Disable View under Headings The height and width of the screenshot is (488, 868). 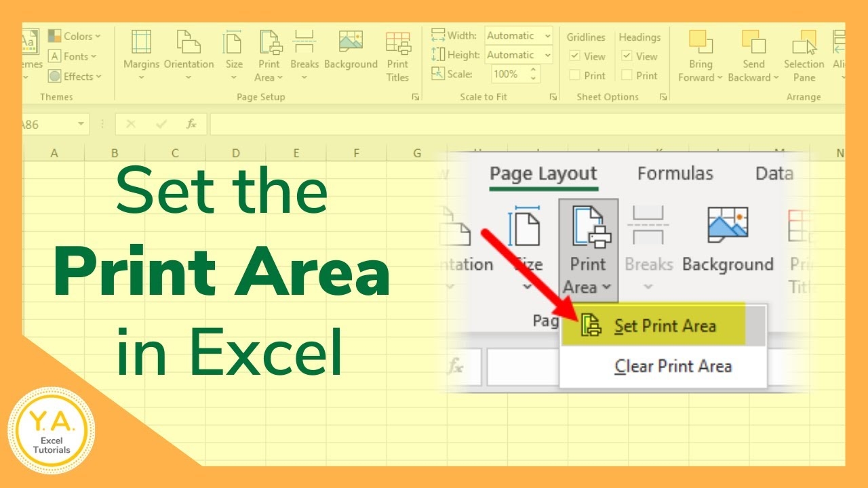coord(626,56)
